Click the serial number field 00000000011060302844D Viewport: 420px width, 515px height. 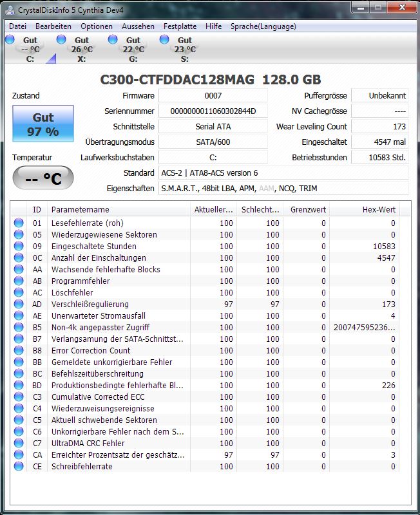tap(213, 111)
